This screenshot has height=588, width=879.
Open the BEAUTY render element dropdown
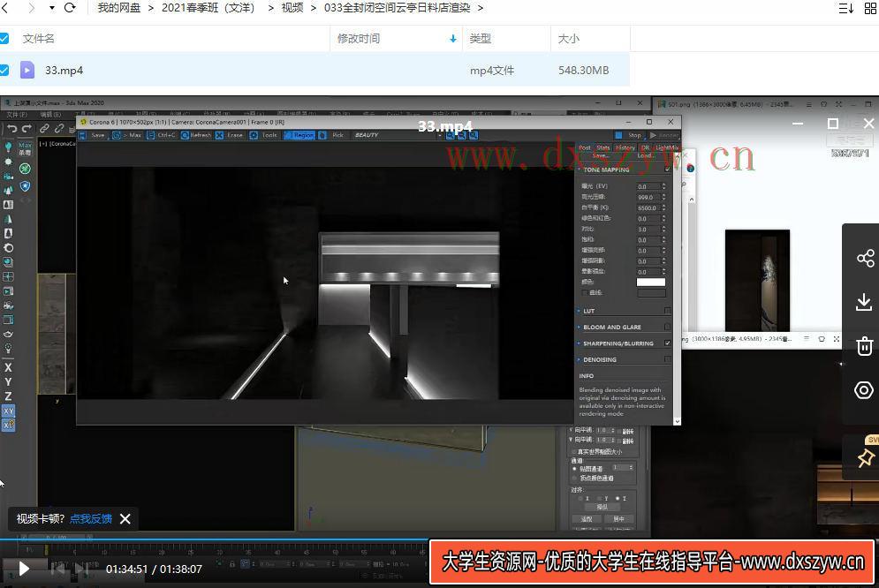point(397,135)
